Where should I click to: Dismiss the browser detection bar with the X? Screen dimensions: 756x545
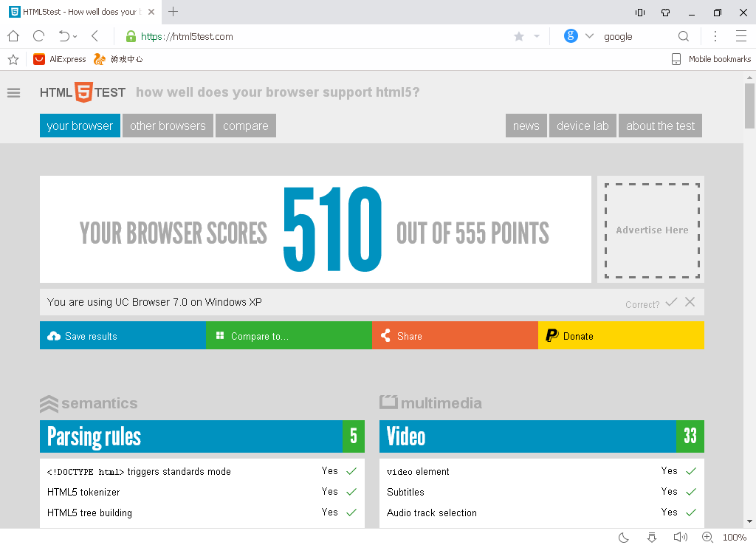click(690, 302)
